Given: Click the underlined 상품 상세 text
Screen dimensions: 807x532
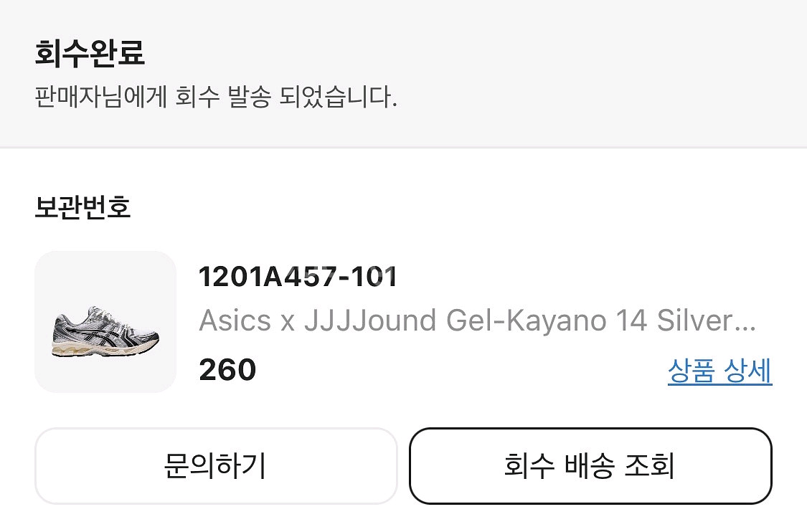Looking at the screenshot, I should point(719,372).
